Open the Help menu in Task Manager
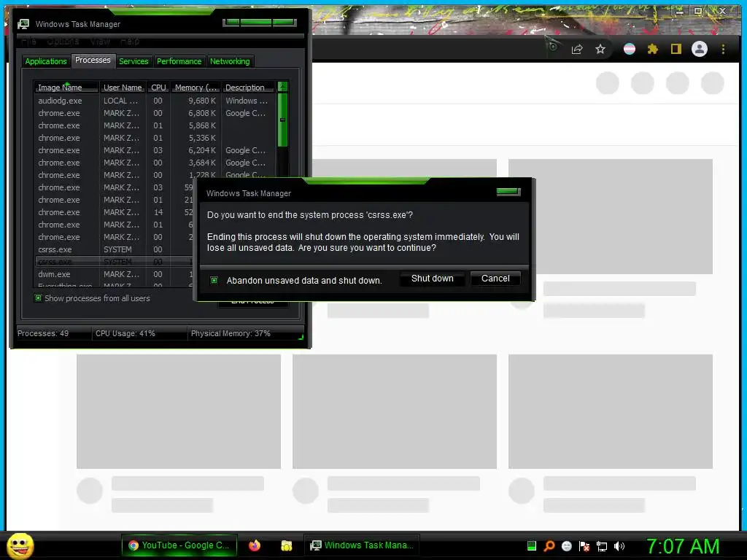747x560 pixels. [x=130, y=42]
